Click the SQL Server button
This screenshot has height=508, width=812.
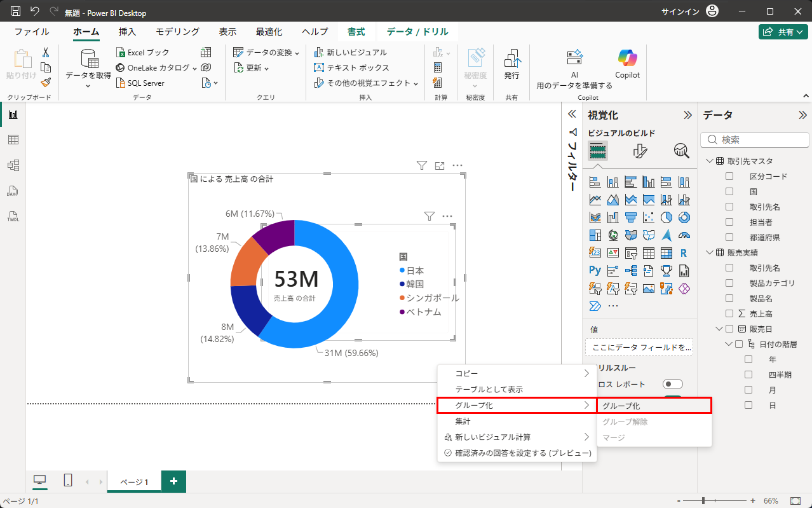141,83
